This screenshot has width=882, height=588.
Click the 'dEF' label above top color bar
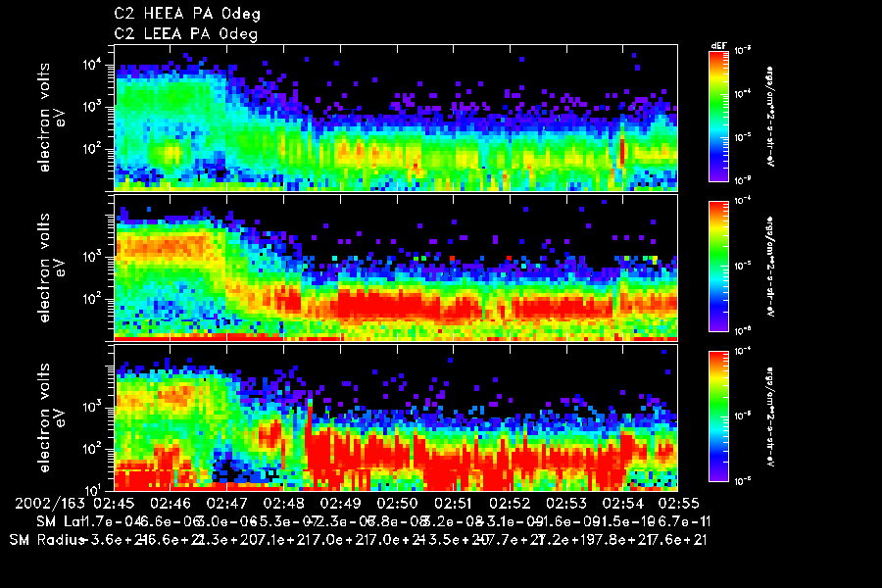[x=719, y=46]
